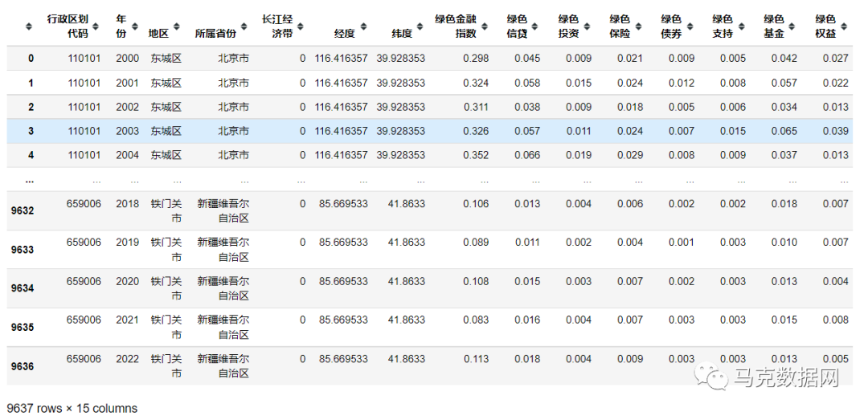This screenshot has height=416, width=868.
Task: Sort by 绿色保险 column arrows
Action: point(638,26)
